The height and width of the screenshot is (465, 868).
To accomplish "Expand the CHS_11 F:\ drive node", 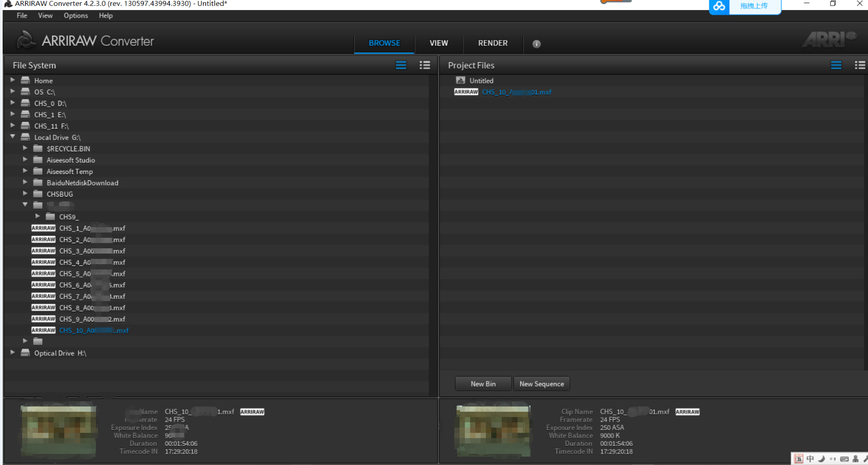I will pos(13,125).
